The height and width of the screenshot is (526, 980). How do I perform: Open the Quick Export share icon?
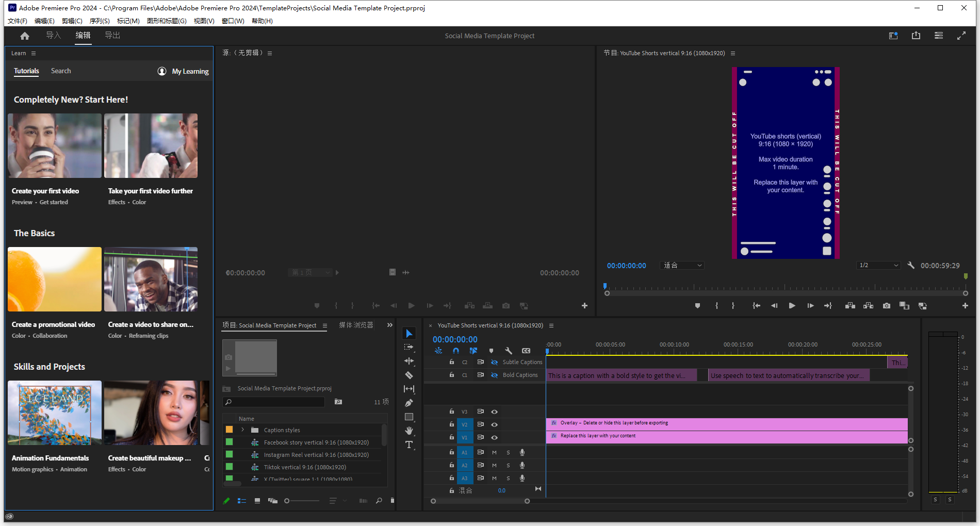916,36
